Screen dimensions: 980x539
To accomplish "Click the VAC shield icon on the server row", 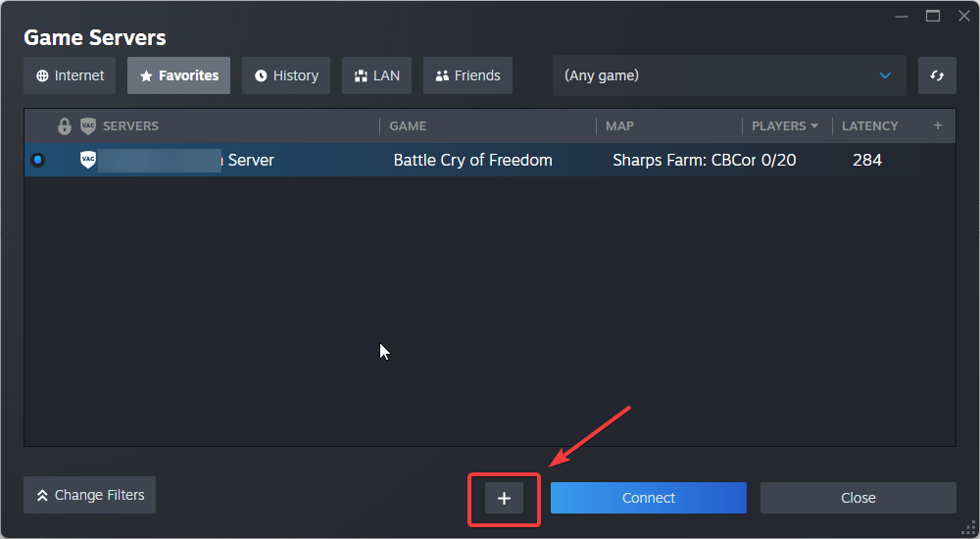I will click(x=88, y=160).
